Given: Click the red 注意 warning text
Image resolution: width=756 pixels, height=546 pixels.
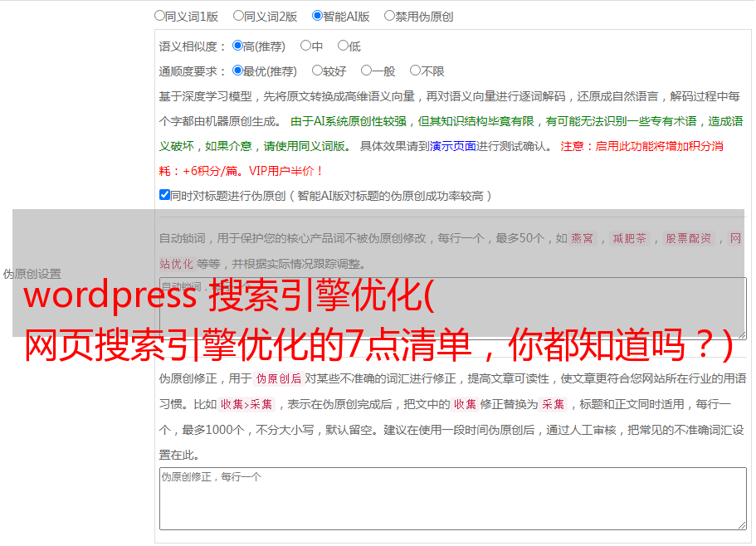Looking at the screenshot, I should (441, 158).
